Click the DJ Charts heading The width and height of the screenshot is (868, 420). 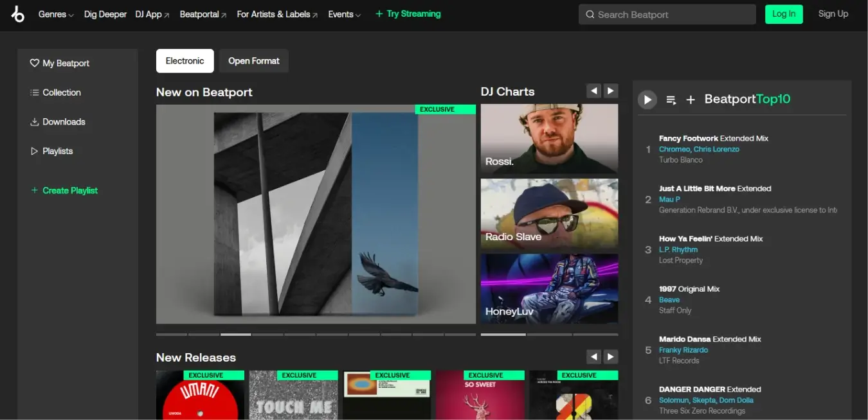click(x=508, y=91)
